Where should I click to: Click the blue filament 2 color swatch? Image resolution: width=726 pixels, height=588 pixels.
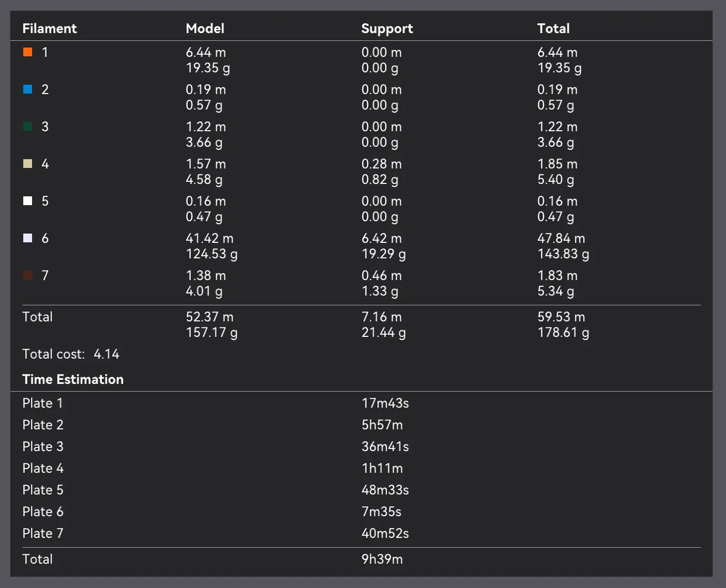click(x=28, y=89)
